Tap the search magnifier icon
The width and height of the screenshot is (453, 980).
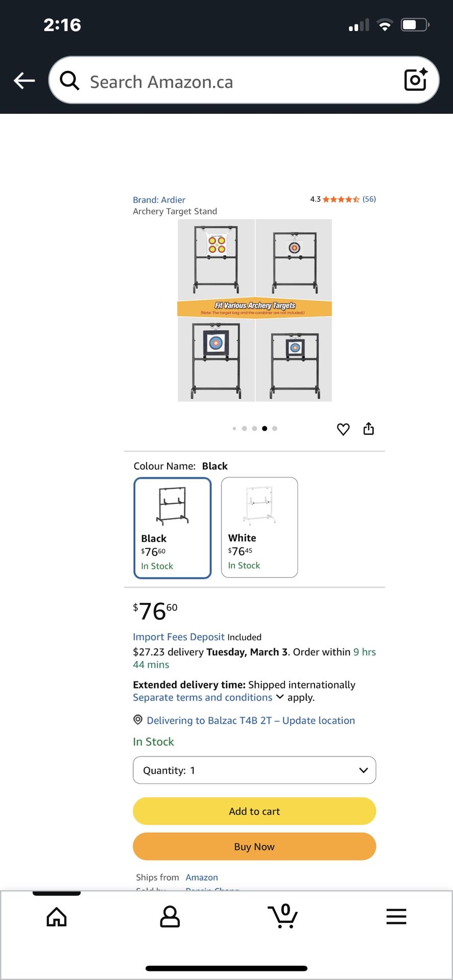69,81
